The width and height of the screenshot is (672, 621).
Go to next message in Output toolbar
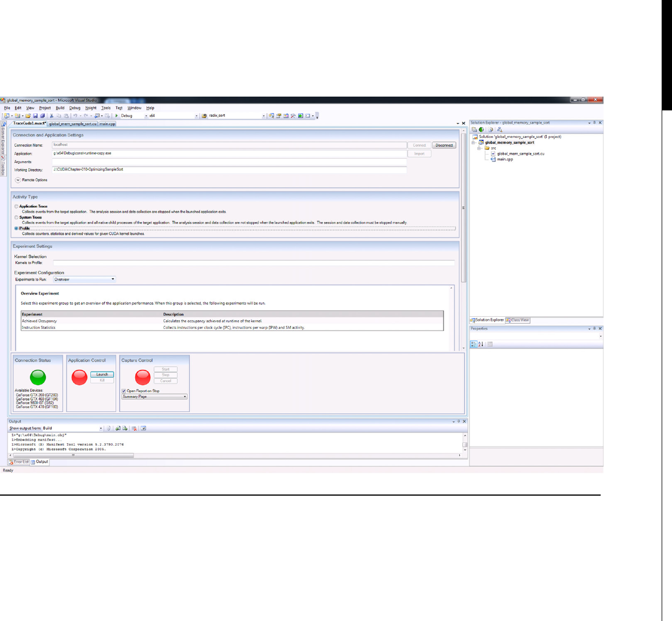tap(125, 428)
